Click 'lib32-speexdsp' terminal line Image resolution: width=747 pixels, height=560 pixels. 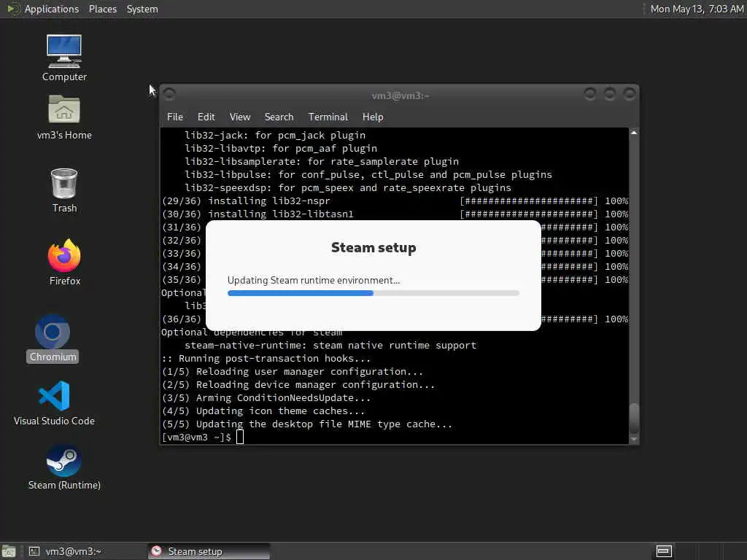tap(348, 188)
